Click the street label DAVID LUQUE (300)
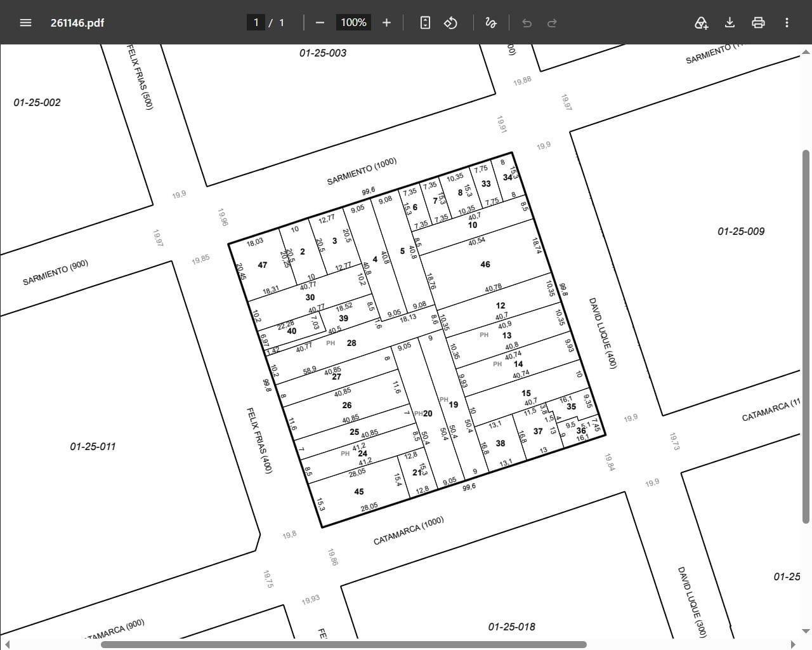Image resolution: width=812 pixels, height=650 pixels. pos(691,602)
